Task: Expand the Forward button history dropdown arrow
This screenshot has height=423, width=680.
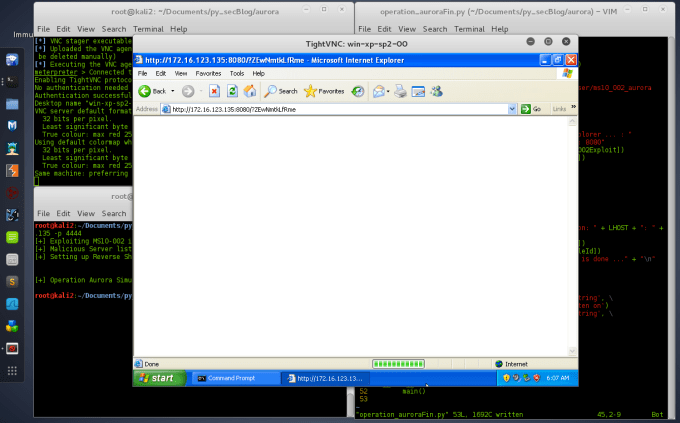Action: tap(201, 91)
